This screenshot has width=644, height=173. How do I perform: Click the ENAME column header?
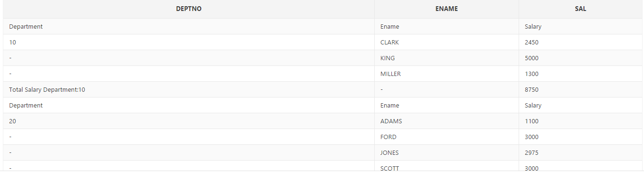447,9
